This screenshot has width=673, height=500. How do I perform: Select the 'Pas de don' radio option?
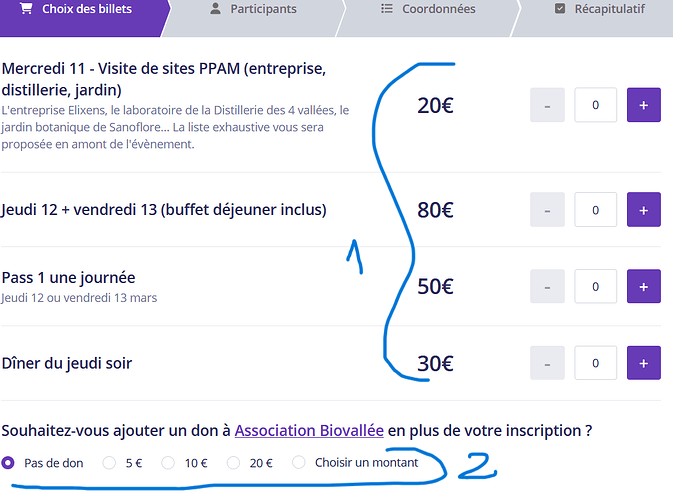(9, 463)
